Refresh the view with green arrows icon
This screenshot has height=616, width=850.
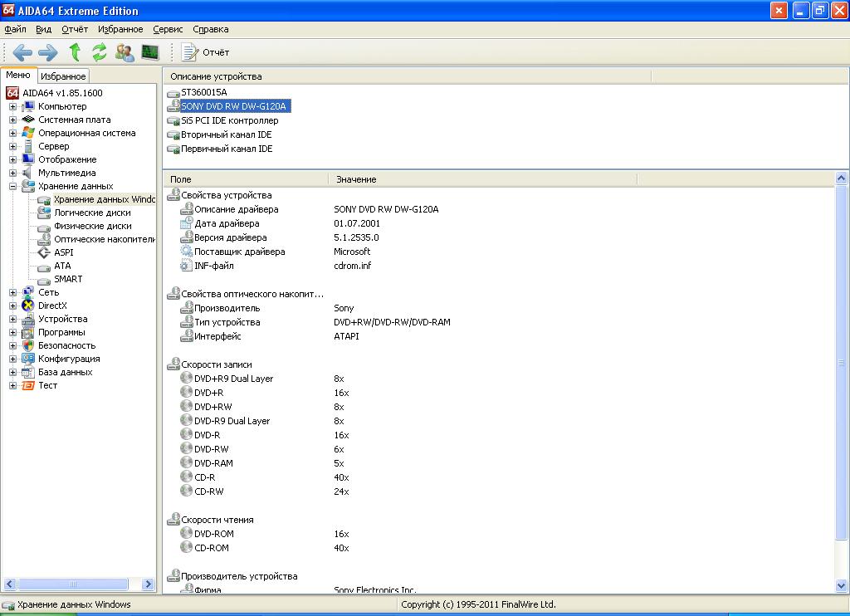point(100,52)
